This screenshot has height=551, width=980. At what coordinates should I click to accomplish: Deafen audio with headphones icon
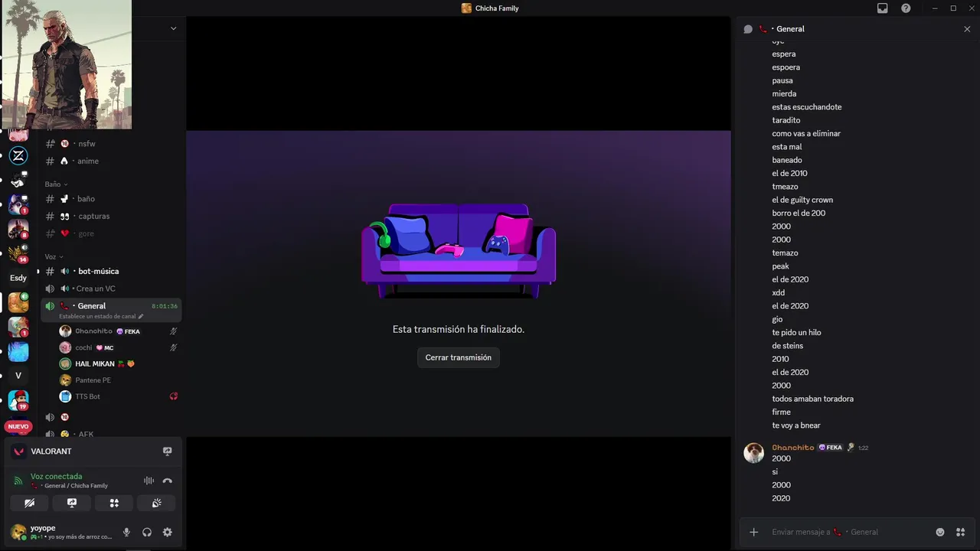pos(147,532)
